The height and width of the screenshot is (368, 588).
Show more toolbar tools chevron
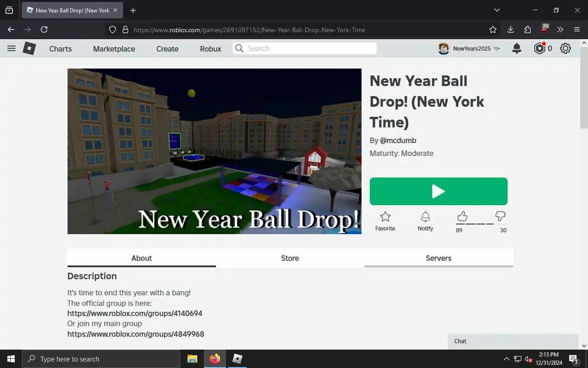pos(560,29)
